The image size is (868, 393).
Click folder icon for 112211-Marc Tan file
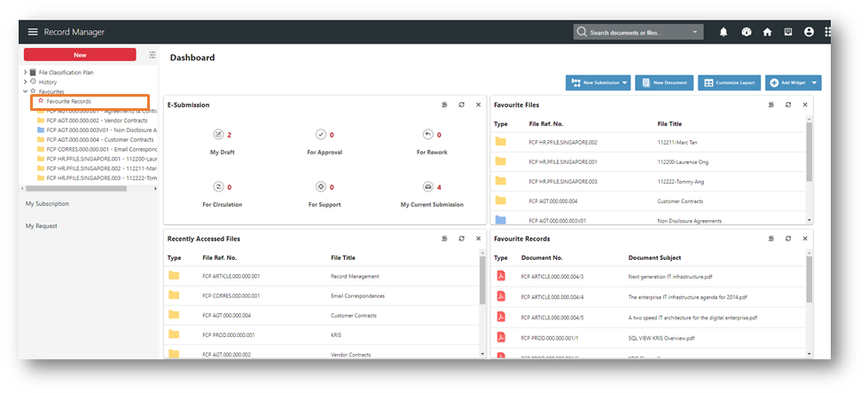(500, 142)
